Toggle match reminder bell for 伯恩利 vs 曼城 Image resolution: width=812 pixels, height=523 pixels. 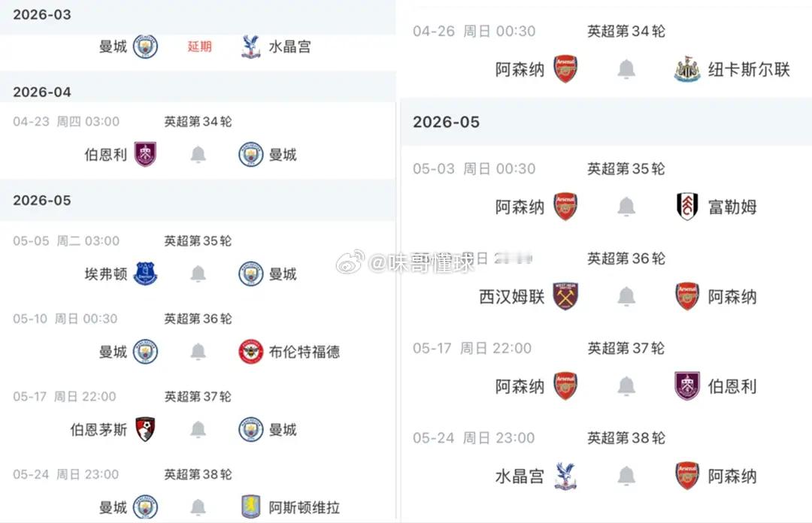click(198, 154)
